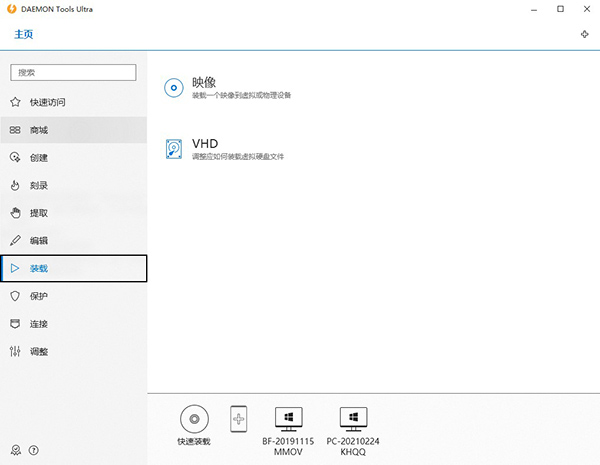Click the license badge icon bottom-left
600x465 pixels.
pyautogui.click(x=15, y=451)
